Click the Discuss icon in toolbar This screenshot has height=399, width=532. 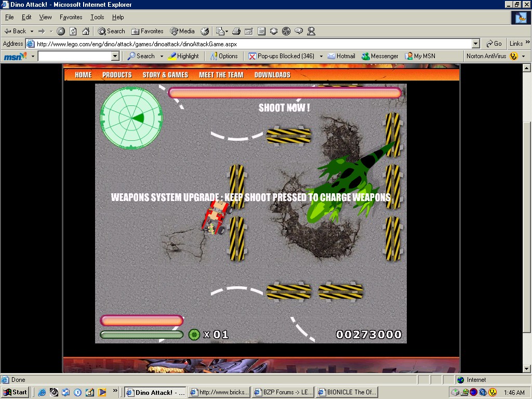click(x=261, y=31)
